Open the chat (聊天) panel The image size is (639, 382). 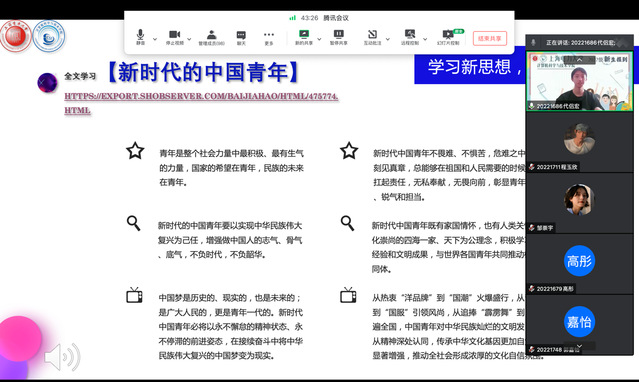click(241, 37)
